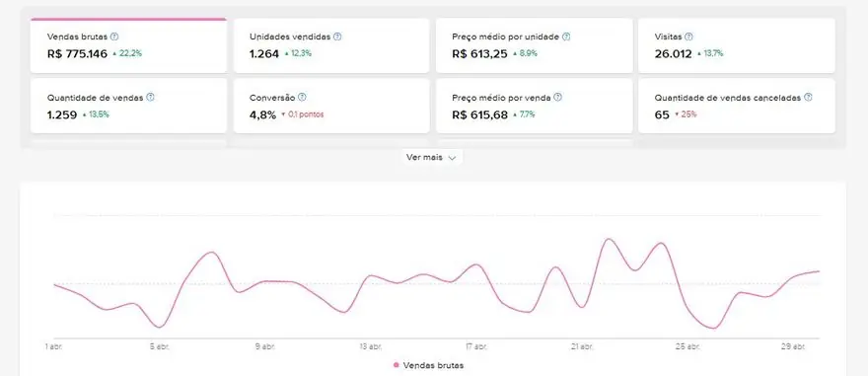Select the Quantidade de vendas card
Viewport: 868px width, 376px height.
point(128,106)
